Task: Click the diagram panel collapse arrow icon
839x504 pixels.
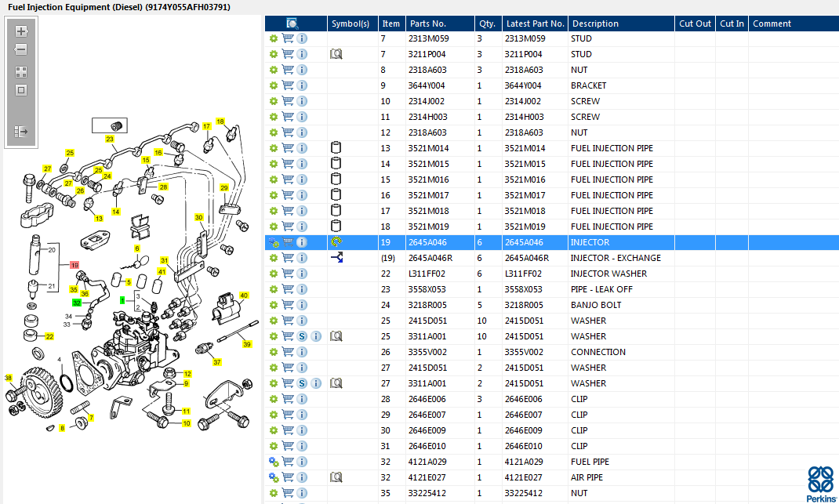Action: 21,131
